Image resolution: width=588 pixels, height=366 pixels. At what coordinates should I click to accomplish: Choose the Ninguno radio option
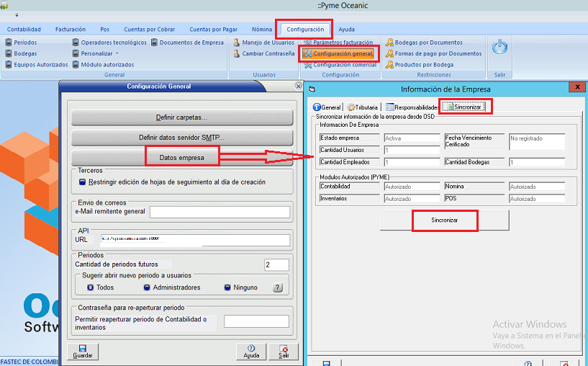click(x=227, y=287)
